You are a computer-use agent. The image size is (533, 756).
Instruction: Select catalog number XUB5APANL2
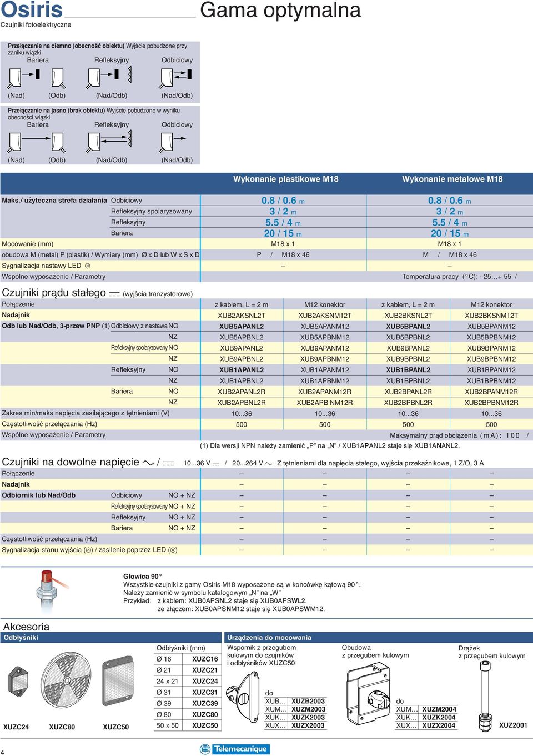pyautogui.click(x=242, y=327)
